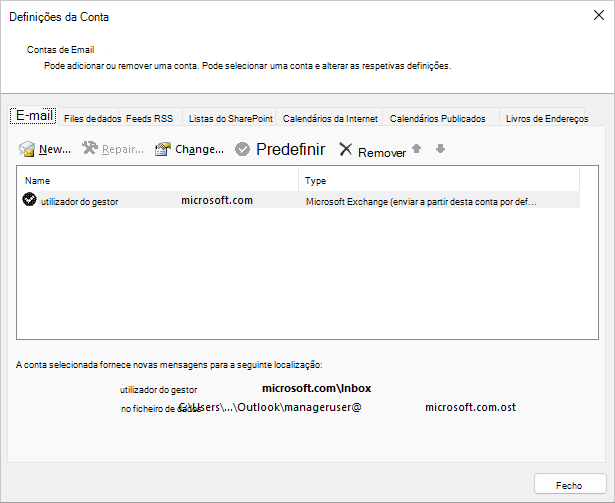Click the Predefinir checkmark icon
615x503 pixels.
242,149
